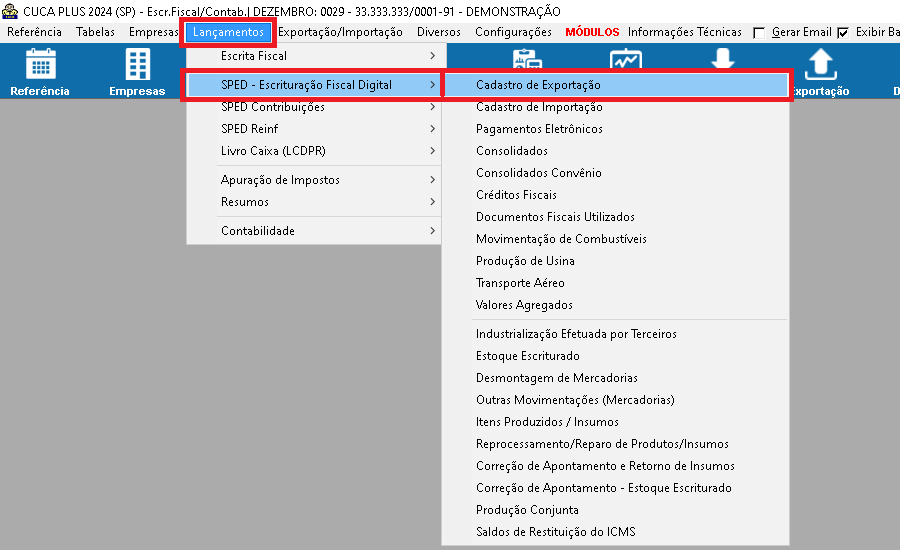The width and height of the screenshot is (900, 550).
Task: Click the Exportação upload arrow icon
Action: 820,64
